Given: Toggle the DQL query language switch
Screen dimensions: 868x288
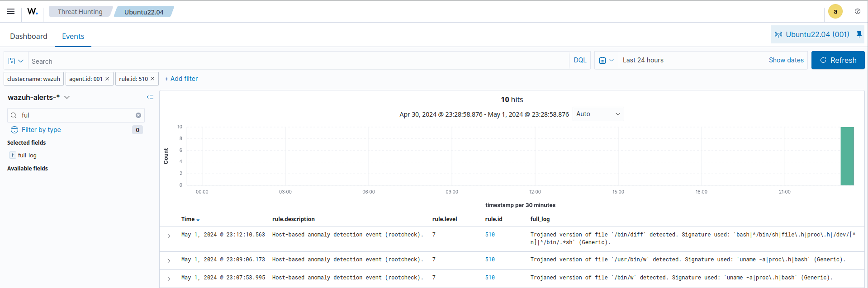Looking at the screenshot, I should 579,60.
